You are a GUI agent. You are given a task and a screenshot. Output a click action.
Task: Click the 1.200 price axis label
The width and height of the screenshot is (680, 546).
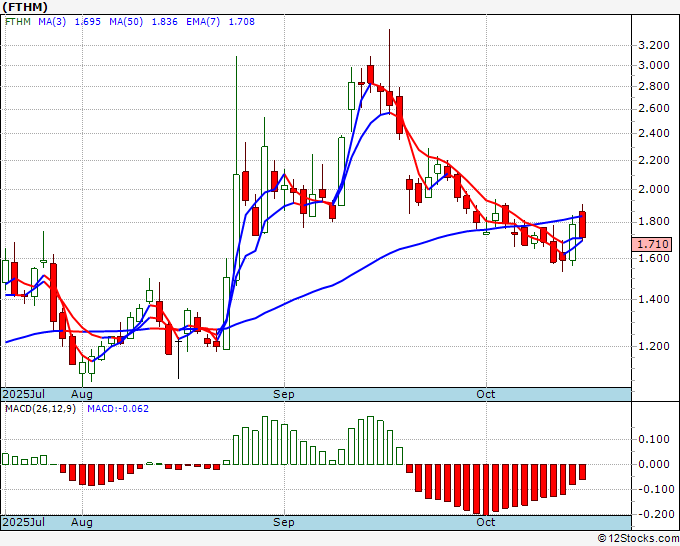tap(654, 347)
